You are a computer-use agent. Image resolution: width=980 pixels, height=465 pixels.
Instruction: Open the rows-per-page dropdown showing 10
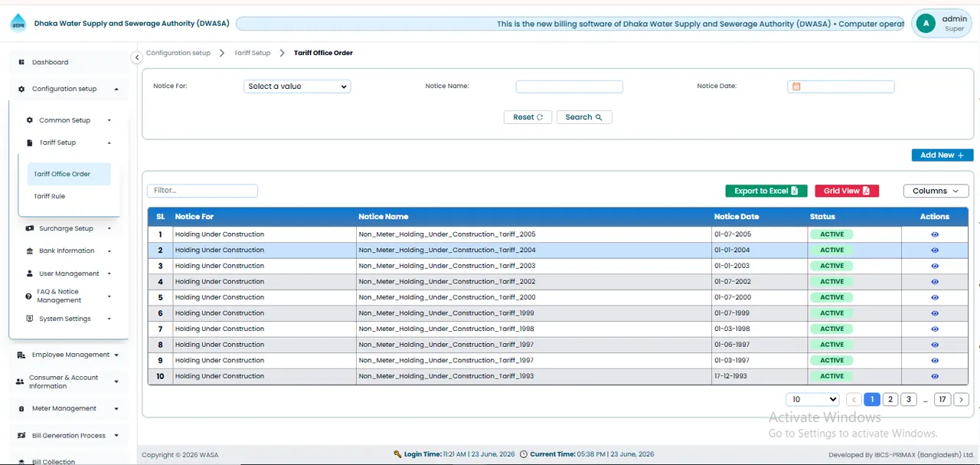pos(813,399)
